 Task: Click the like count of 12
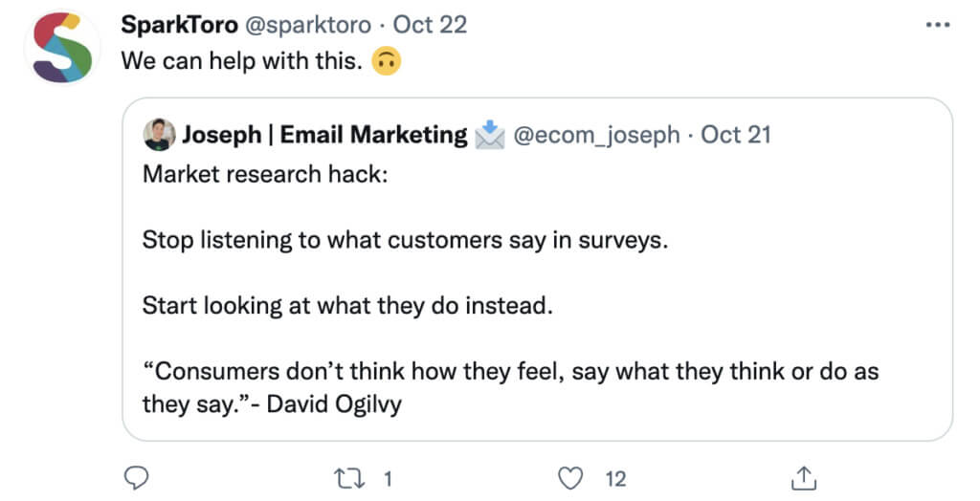pyautogui.click(x=615, y=477)
